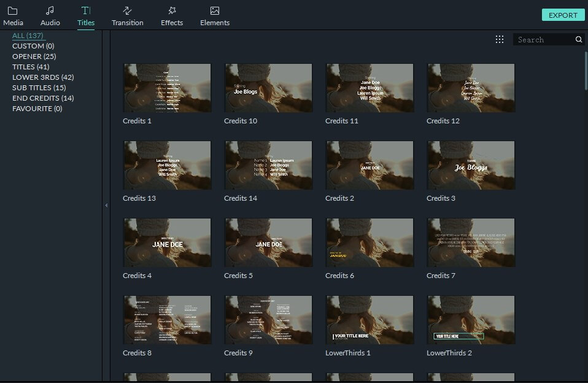Click the search magnifier icon
Screen dimensions: 588x383
click(579, 39)
